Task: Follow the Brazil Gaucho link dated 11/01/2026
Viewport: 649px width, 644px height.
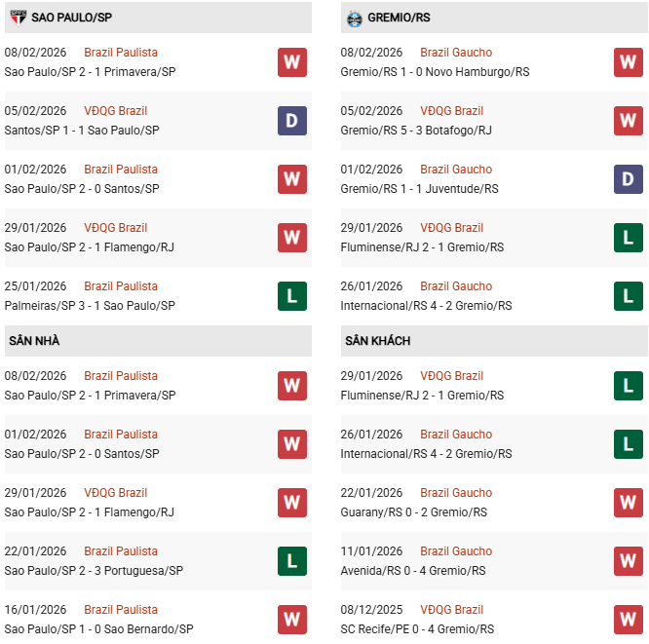Action: [456, 551]
